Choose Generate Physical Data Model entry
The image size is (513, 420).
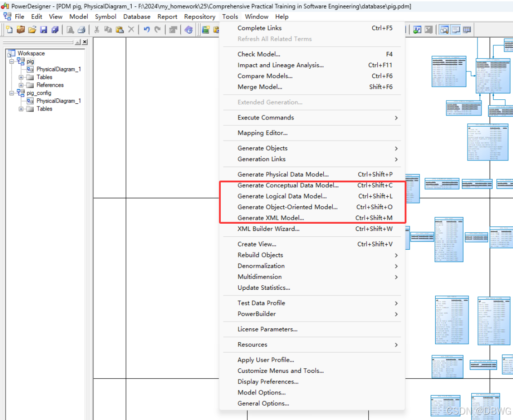coord(312,175)
